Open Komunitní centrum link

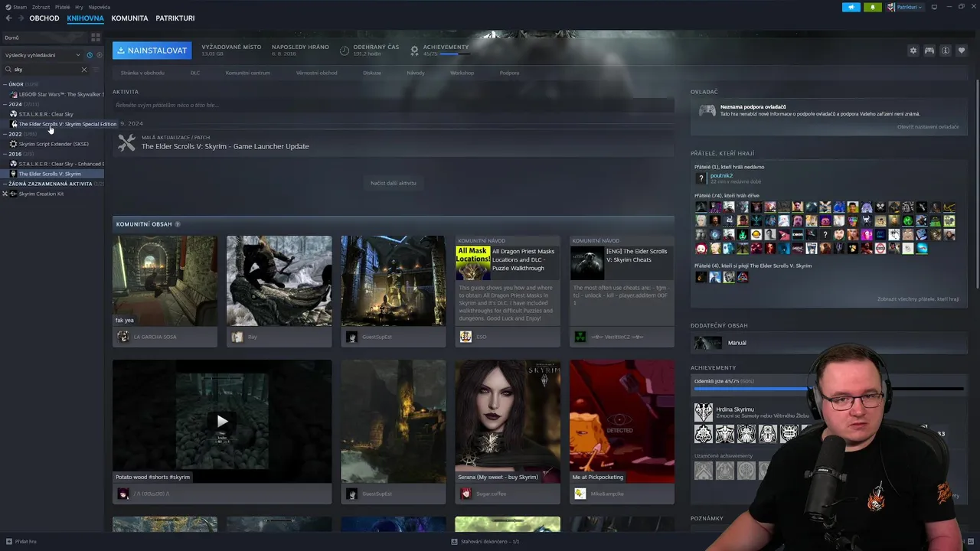(248, 73)
